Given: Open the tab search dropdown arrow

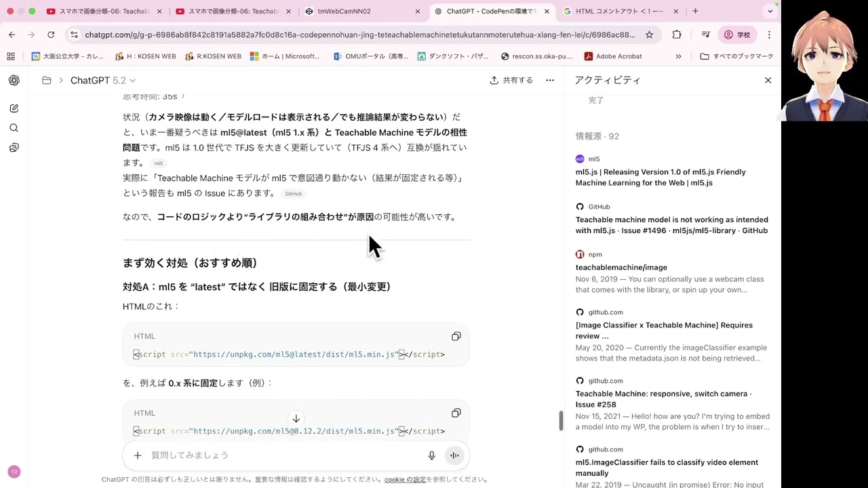Looking at the screenshot, I should pyautogui.click(x=770, y=12).
